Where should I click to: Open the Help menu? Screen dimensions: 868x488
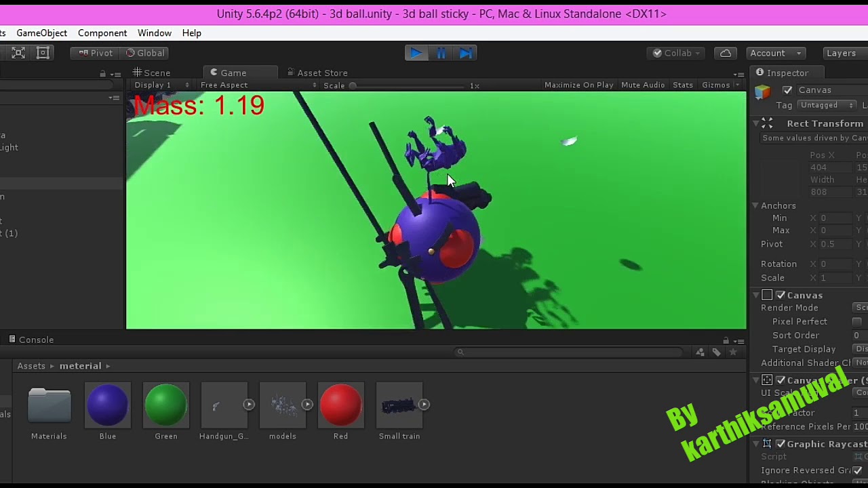[191, 33]
